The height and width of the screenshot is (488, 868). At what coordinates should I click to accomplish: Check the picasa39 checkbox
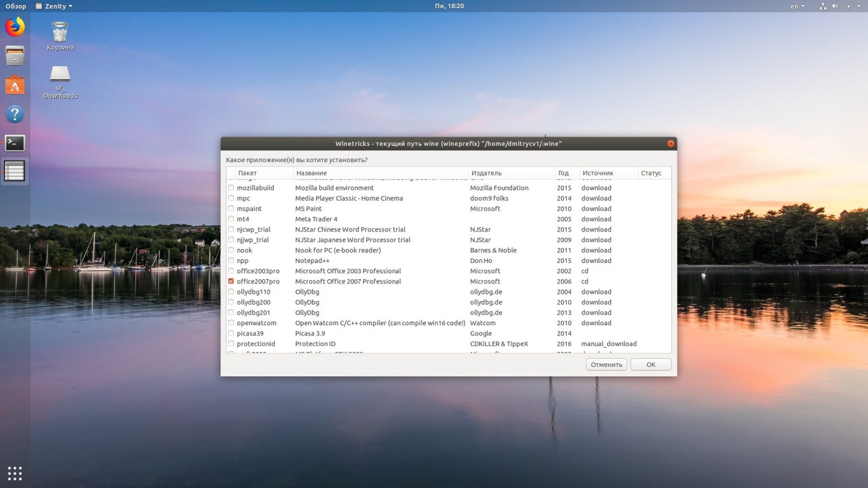tap(231, 333)
